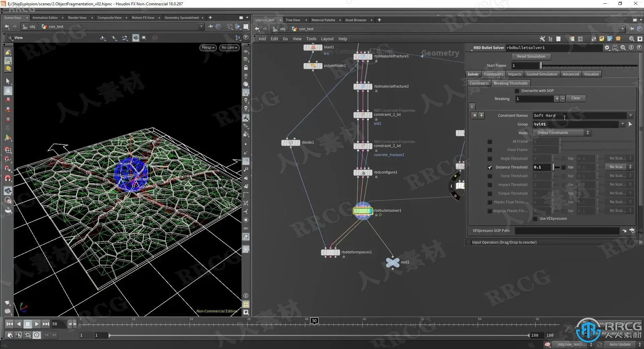Select the rbdconfigure1 node
The image size is (644, 349).
pyautogui.click(x=363, y=172)
